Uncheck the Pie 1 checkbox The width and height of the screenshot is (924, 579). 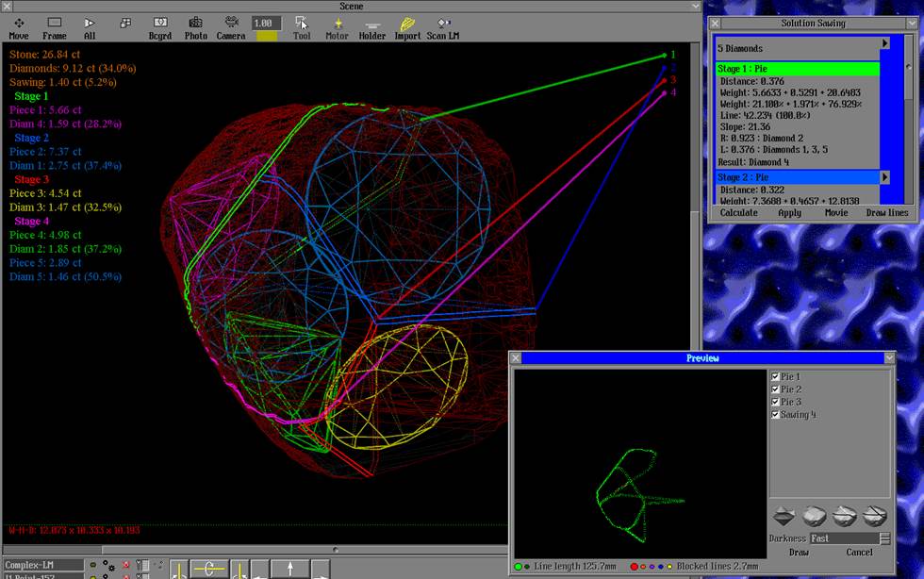click(x=776, y=377)
